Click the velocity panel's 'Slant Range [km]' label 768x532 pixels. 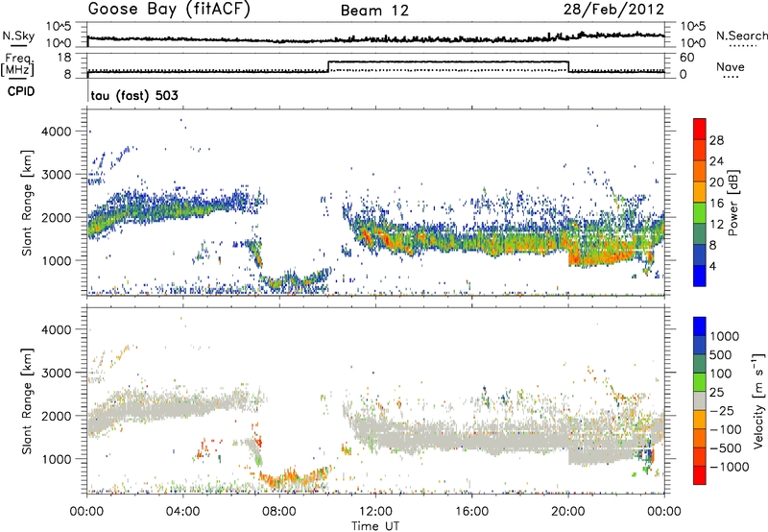pyautogui.click(x=27, y=401)
